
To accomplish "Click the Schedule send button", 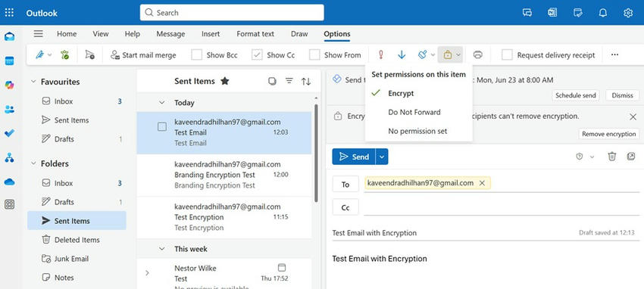I will tap(575, 95).
